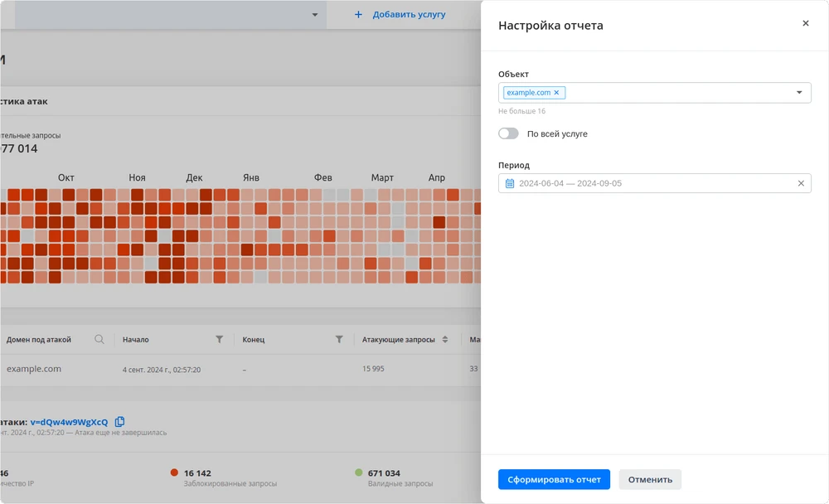Viewport: 829px width, 504px height.
Task: Remove the example.com tag from Объект
Action: pyautogui.click(x=556, y=93)
